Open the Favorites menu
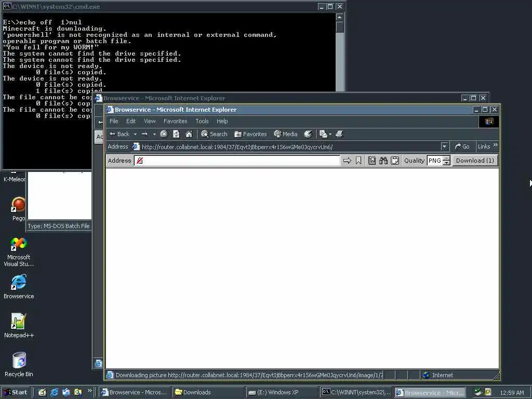532x399 pixels. pyautogui.click(x=175, y=121)
